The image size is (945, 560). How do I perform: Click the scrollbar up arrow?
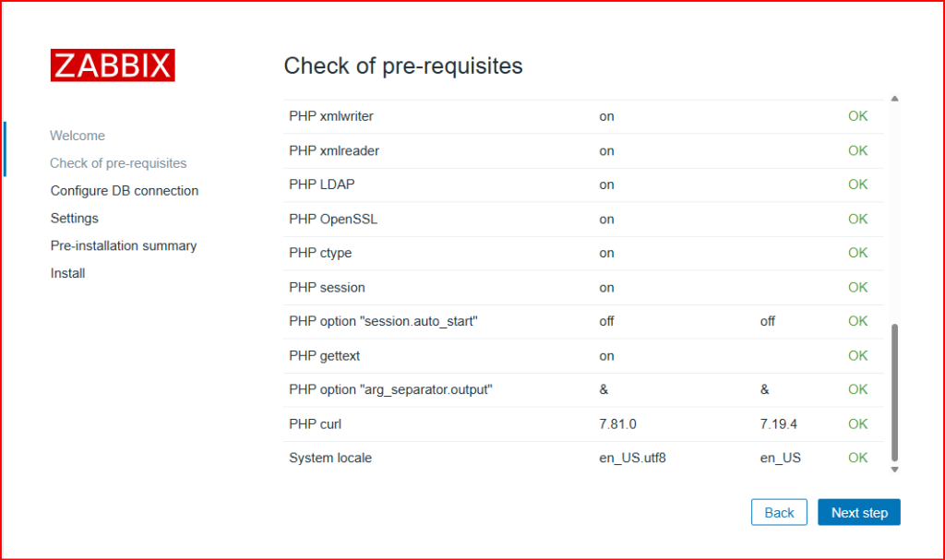894,99
